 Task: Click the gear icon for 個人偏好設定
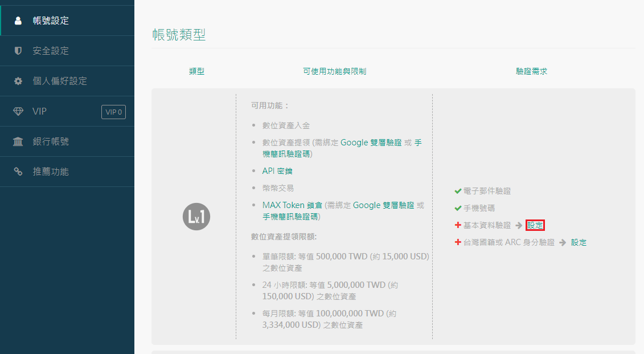click(18, 81)
